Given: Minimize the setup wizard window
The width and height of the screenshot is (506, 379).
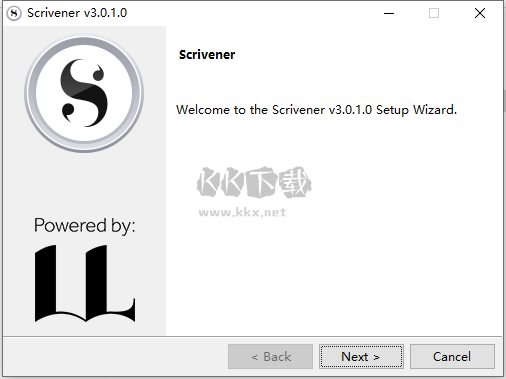Looking at the screenshot, I should tap(389, 13).
